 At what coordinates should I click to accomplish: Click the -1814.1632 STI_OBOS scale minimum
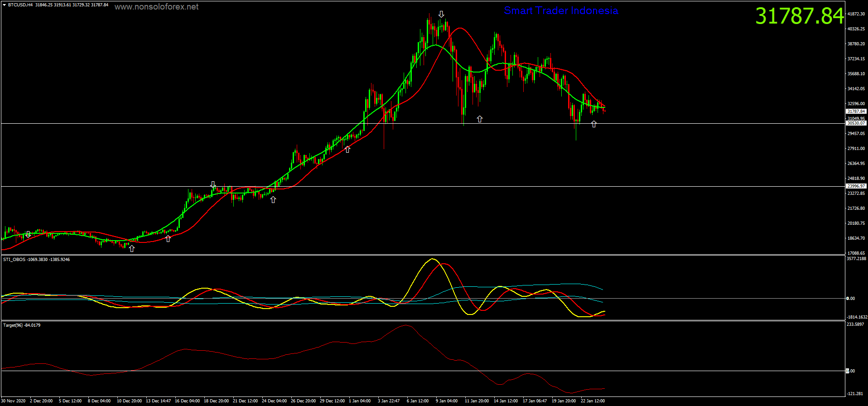point(857,317)
